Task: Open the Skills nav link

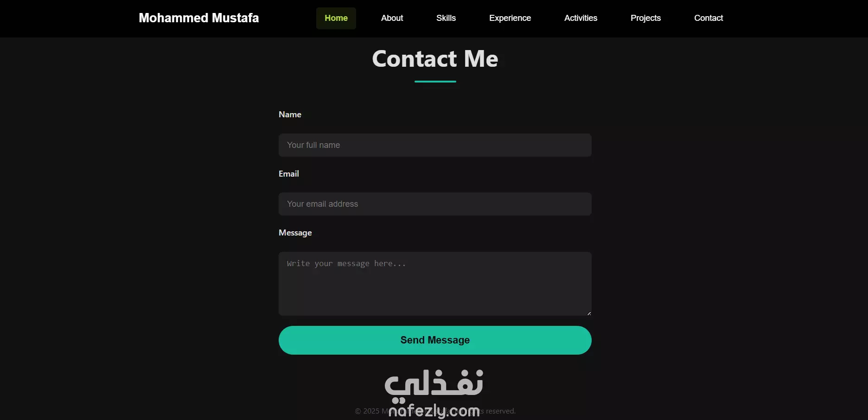Action: click(x=446, y=18)
